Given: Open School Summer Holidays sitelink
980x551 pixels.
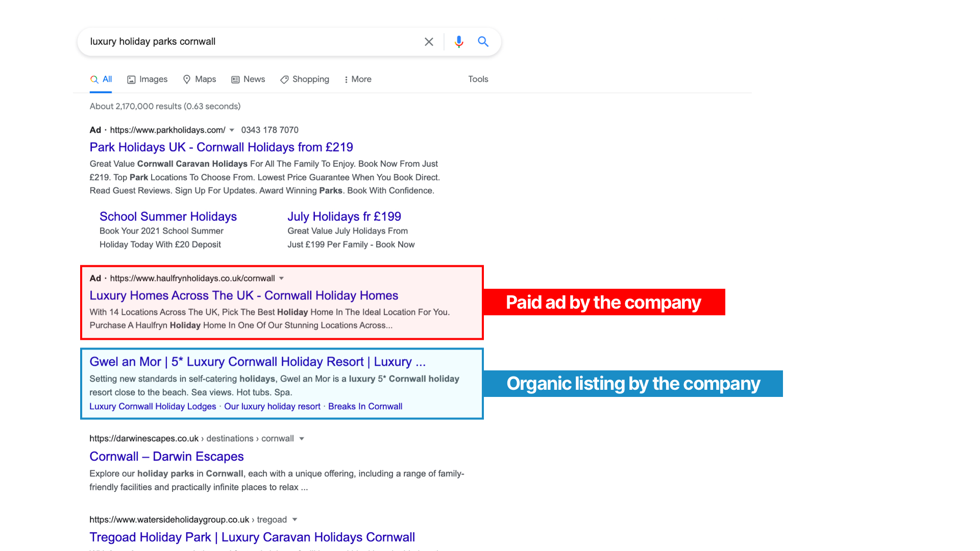Looking at the screenshot, I should [x=168, y=216].
